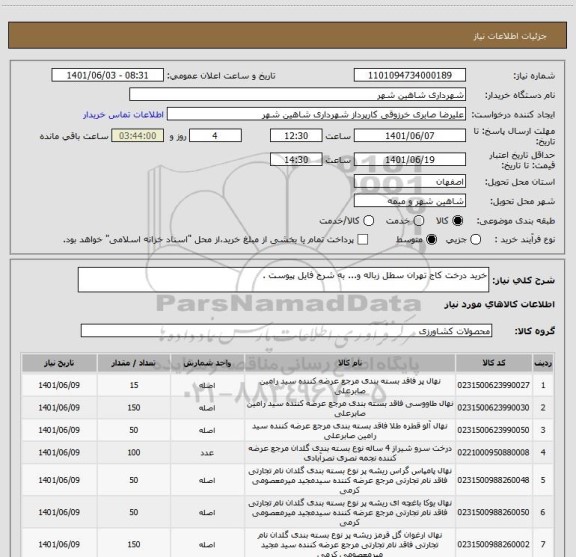Tick the اسناد خزانه اسلامی payment checkbox
576x557 pixels.
coord(363,240)
